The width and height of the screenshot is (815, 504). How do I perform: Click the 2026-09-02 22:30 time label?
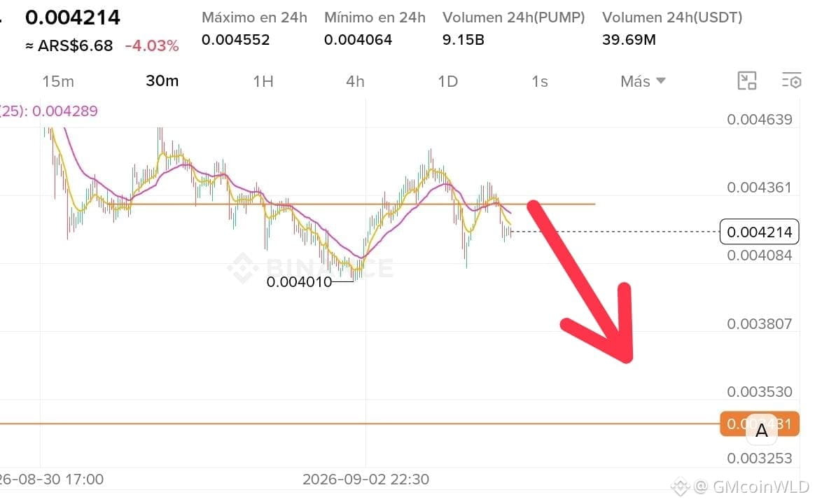click(x=366, y=479)
